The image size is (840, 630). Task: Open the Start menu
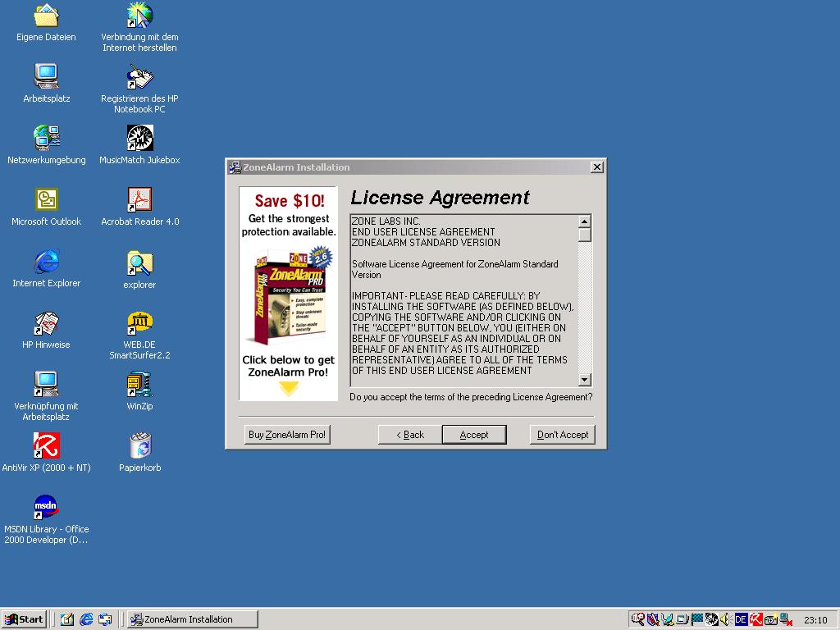tap(24, 619)
